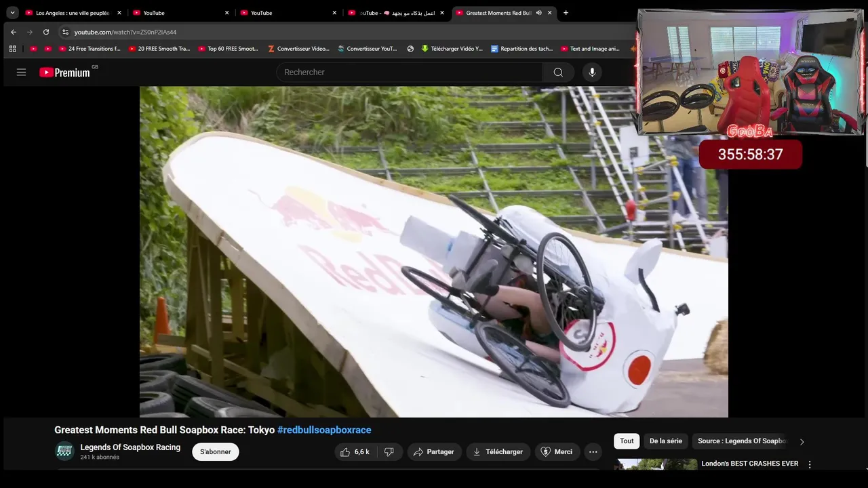Send a Merci super thanks
868x488 pixels.
pyautogui.click(x=556, y=452)
